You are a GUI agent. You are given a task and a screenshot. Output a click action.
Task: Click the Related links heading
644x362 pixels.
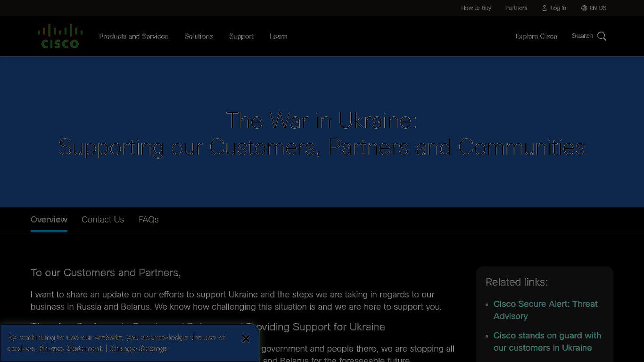517,282
